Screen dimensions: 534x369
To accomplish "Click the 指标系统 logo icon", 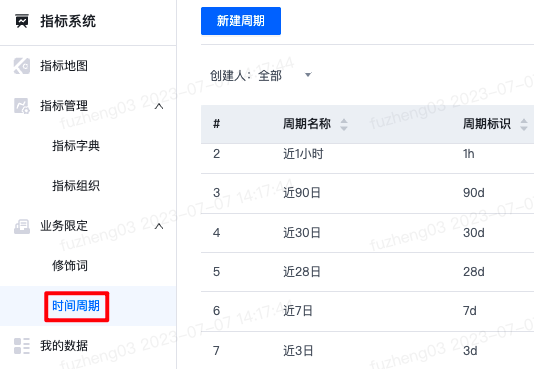I will 22,21.
